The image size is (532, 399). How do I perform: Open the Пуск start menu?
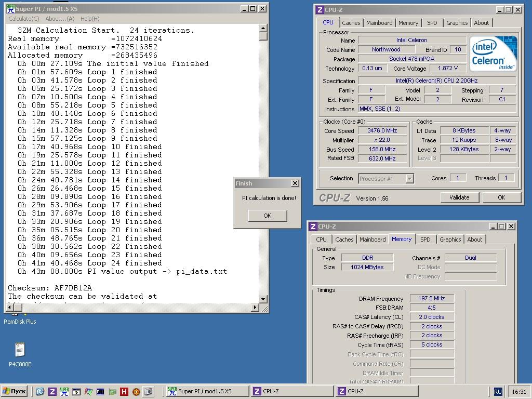point(15,392)
